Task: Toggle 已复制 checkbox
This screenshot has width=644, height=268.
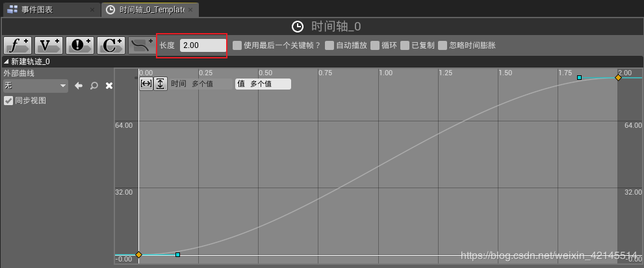Action: [x=405, y=45]
